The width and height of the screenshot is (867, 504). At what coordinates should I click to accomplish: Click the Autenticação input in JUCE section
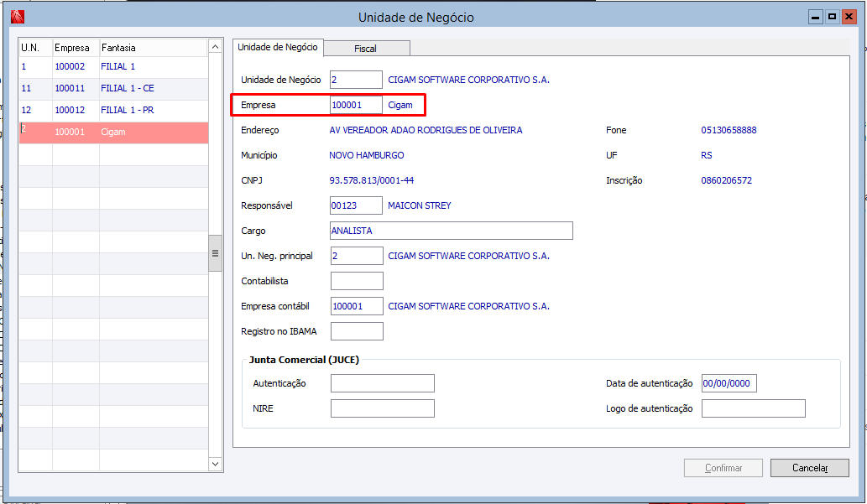point(383,383)
